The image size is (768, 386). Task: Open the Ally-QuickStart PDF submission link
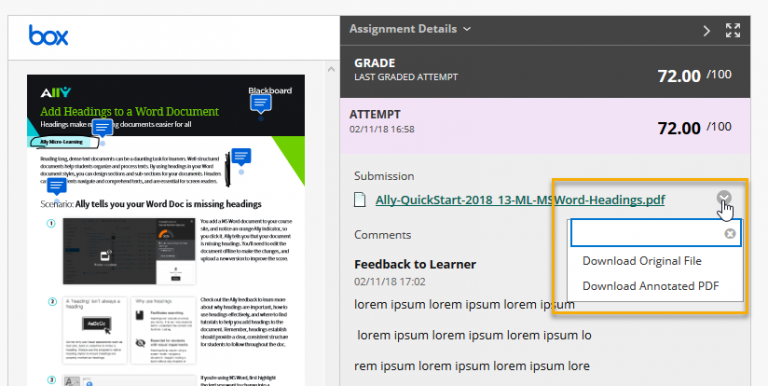point(520,200)
